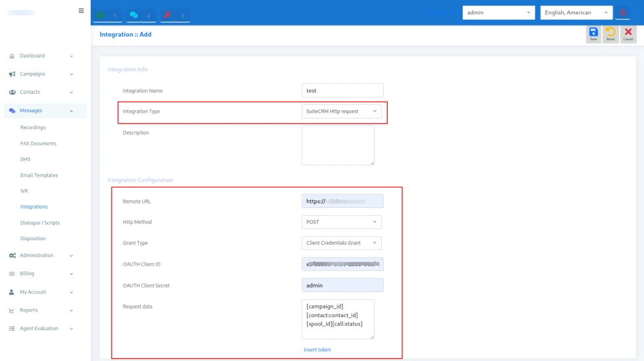
Task: Click the Integration Name text field
Action: coord(342,91)
